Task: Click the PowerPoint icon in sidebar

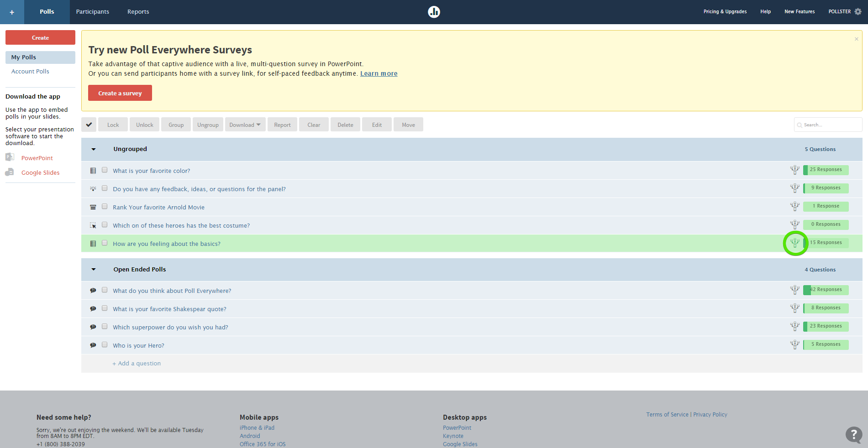Action: [10, 157]
